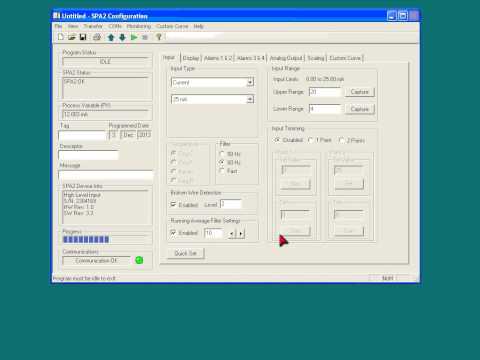Select the Disabled input trimming option
Screen dimensions: 480x360
point(277,140)
